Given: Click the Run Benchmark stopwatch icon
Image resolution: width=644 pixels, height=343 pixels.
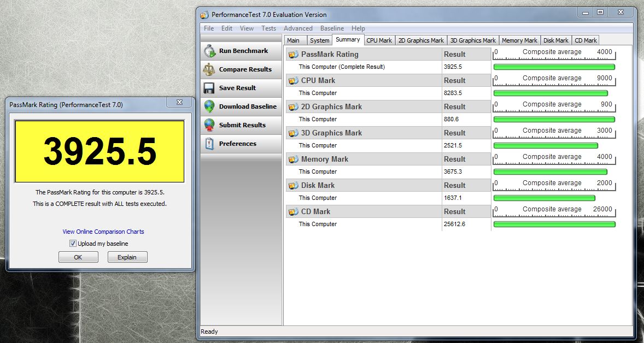Looking at the screenshot, I should pyautogui.click(x=209, y=51).
